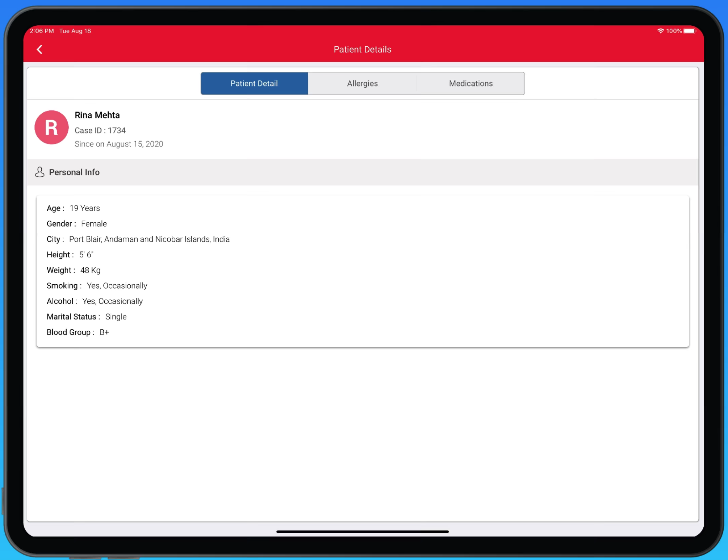
Task: Click the Blood Group B+ value
Action: tap(104, 332)
